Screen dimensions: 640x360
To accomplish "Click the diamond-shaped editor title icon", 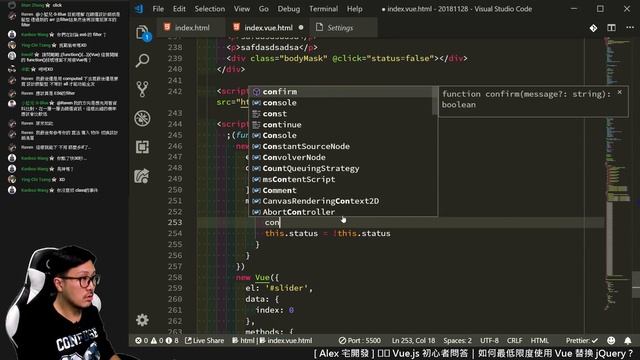I will (593, 28).
